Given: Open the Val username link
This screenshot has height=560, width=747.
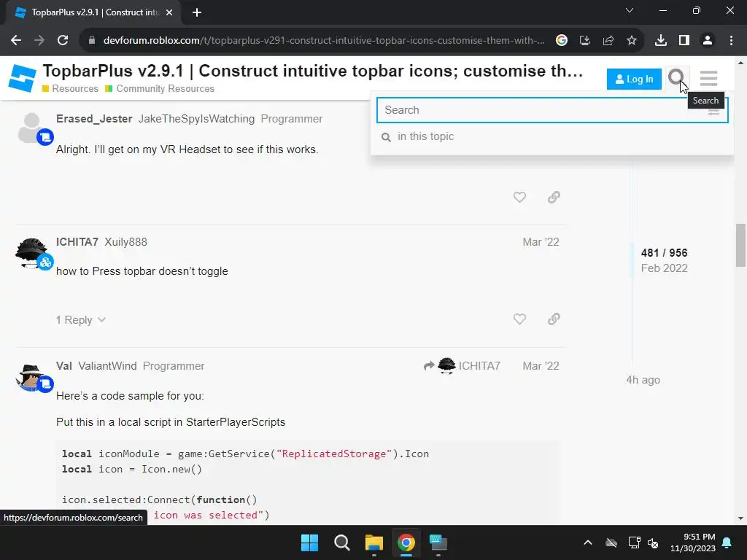Looking at the screenshot, I should (64, 366).
